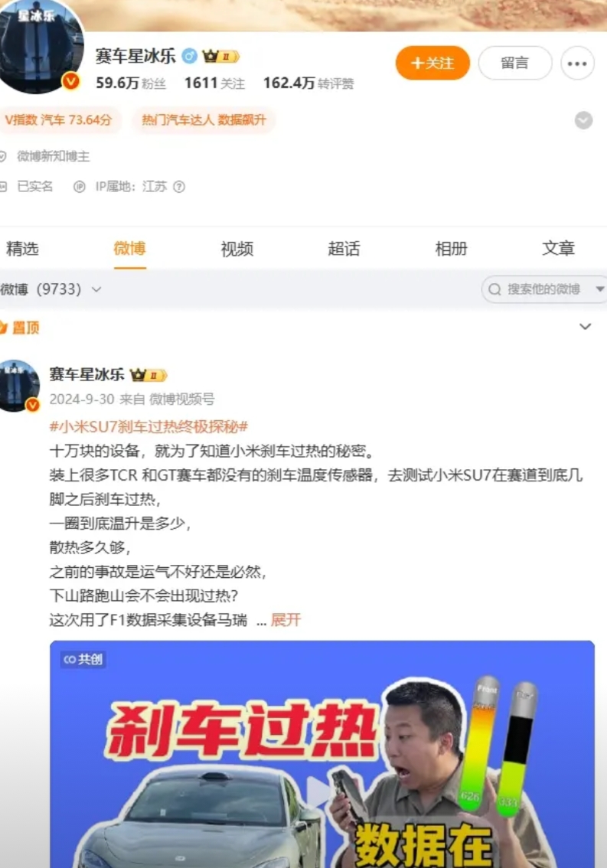Open the 相册 tab
The width and height of the screenshot is (607, 868).
click(x=451, y=249)
